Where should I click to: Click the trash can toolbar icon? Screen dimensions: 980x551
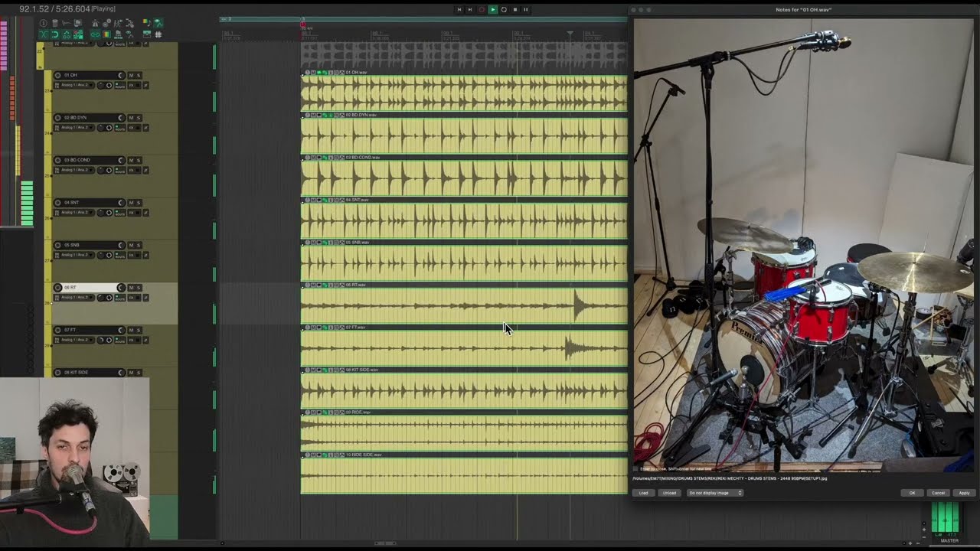[x=55, y=23]
